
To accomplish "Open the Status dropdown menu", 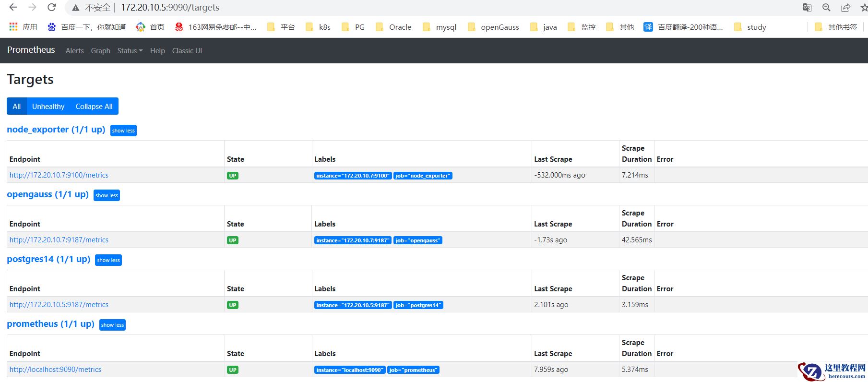I will coord(130,51).
